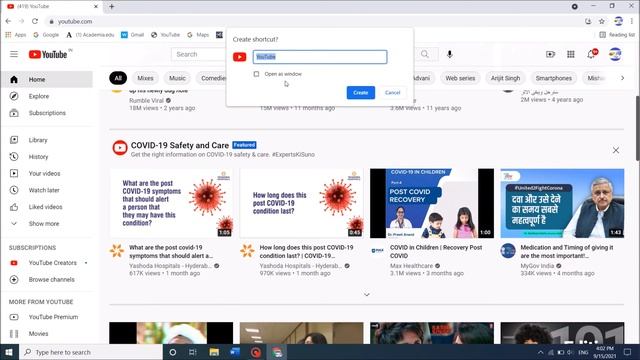
Task: Select the Arijit Singh filter chip
Action: point(505,78)
